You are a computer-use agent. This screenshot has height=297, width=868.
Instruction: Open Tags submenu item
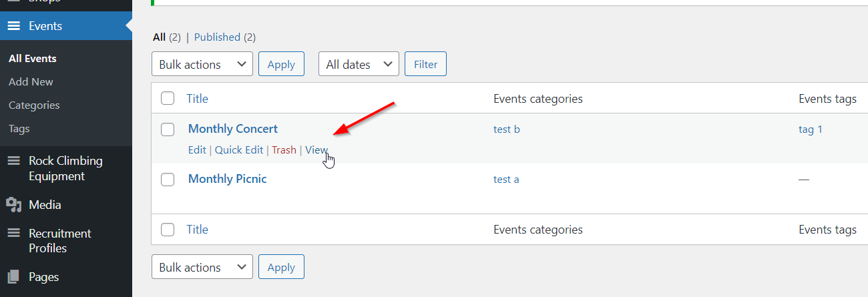click(19, 129)
